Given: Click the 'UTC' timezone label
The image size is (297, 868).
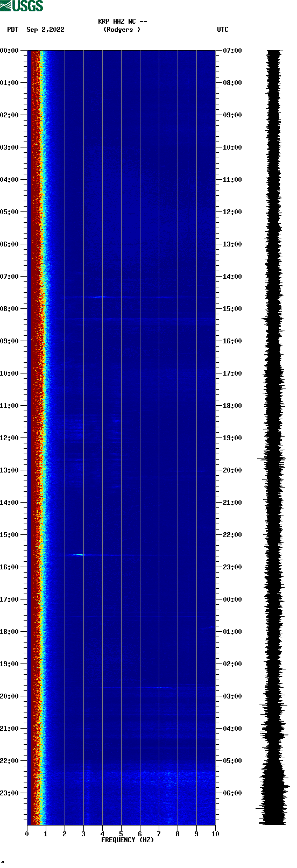Looking at the screenshot, I should 223,30.
